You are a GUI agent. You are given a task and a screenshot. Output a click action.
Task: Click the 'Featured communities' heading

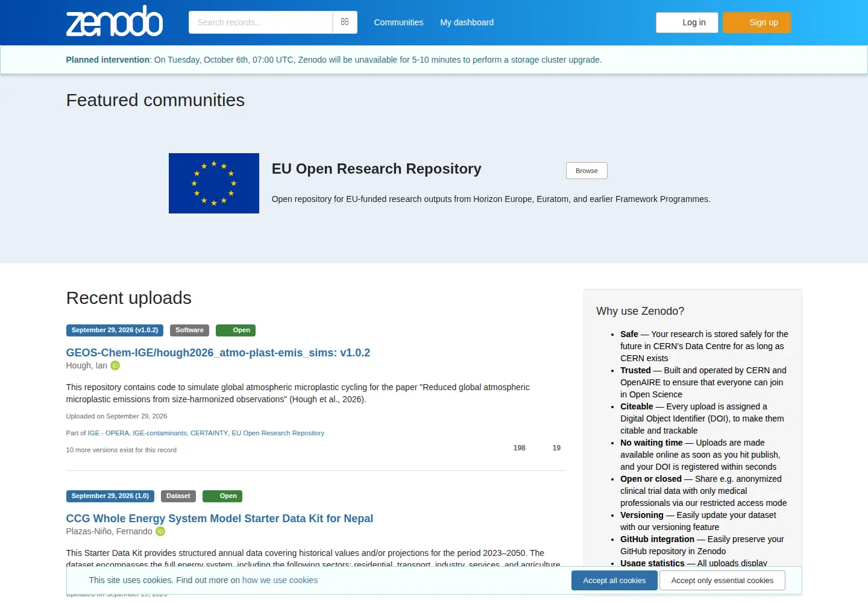tap(156, 100)
